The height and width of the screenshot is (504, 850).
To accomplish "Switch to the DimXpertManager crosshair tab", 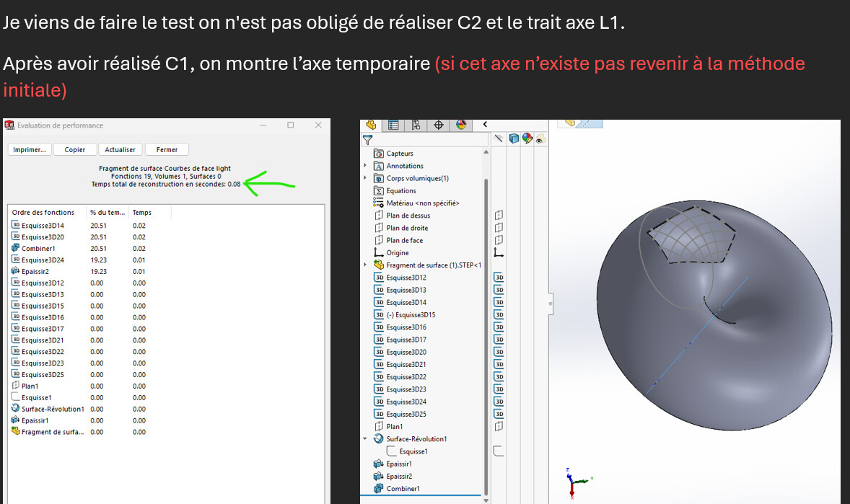I will [x=439, y=125].
